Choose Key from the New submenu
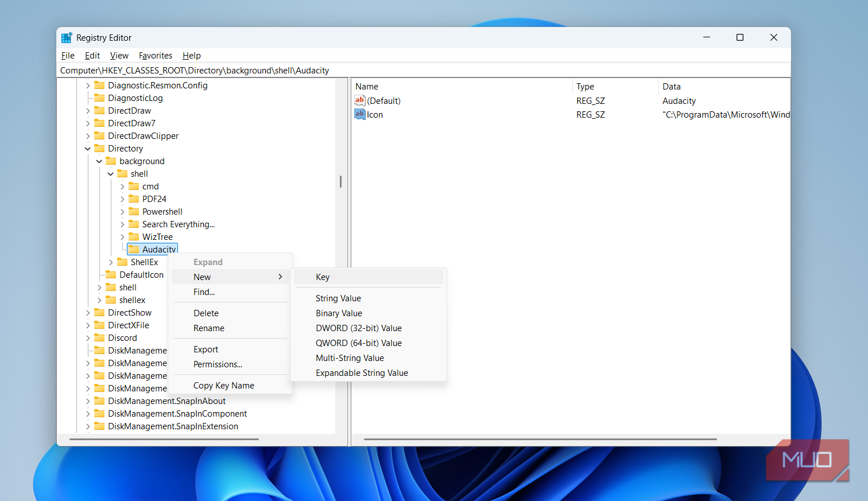Viewport: 868px width, 501px height. [x=369, y=277]
